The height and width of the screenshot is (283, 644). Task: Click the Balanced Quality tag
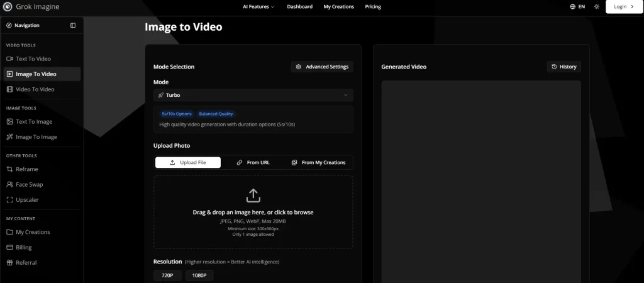216,114
